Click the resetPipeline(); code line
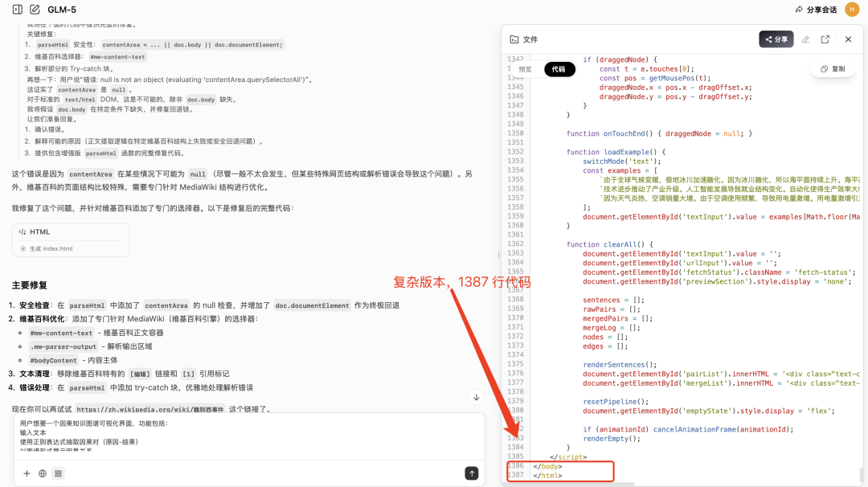 point(616,402)
